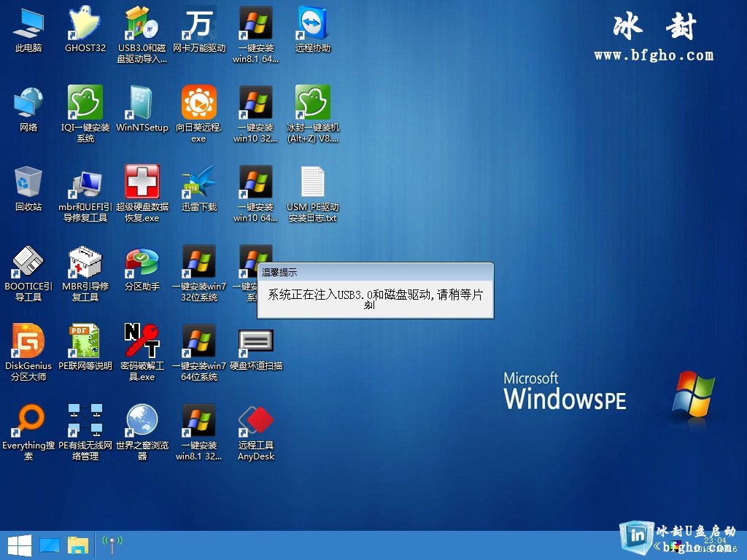747x560 pixels.
Task: Open 超级硬盘数据恢复.exe icon
Action: [142, 193]
